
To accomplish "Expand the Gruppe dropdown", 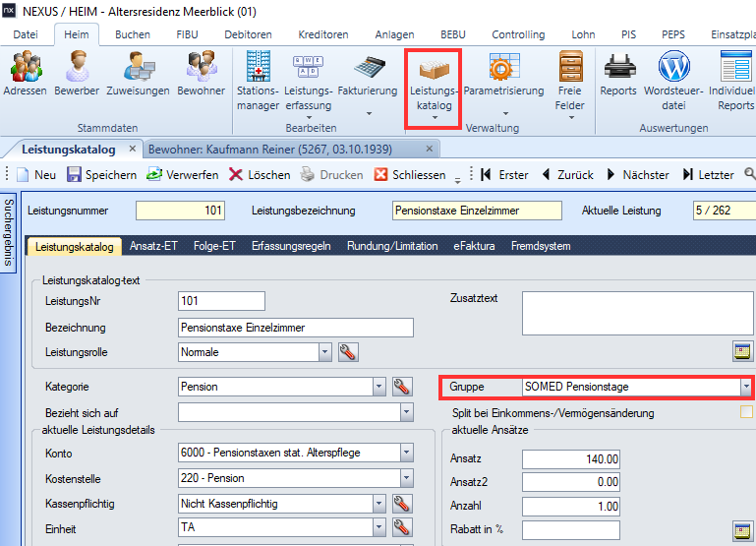I will coord(745,387).
